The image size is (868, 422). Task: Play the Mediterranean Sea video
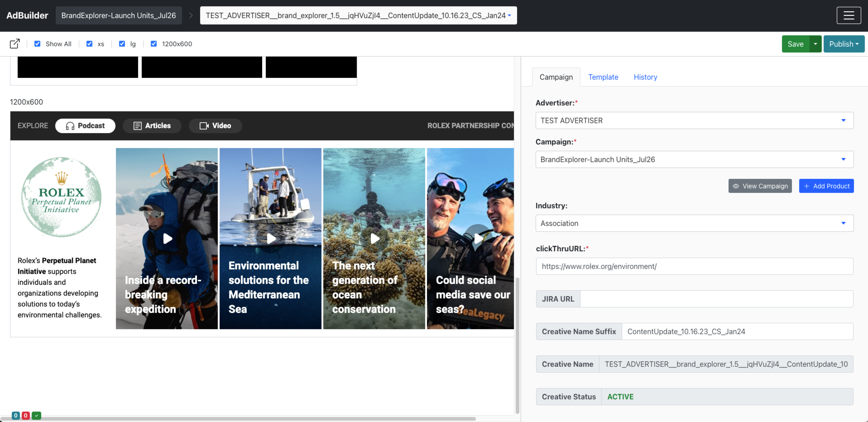[271, 239]
